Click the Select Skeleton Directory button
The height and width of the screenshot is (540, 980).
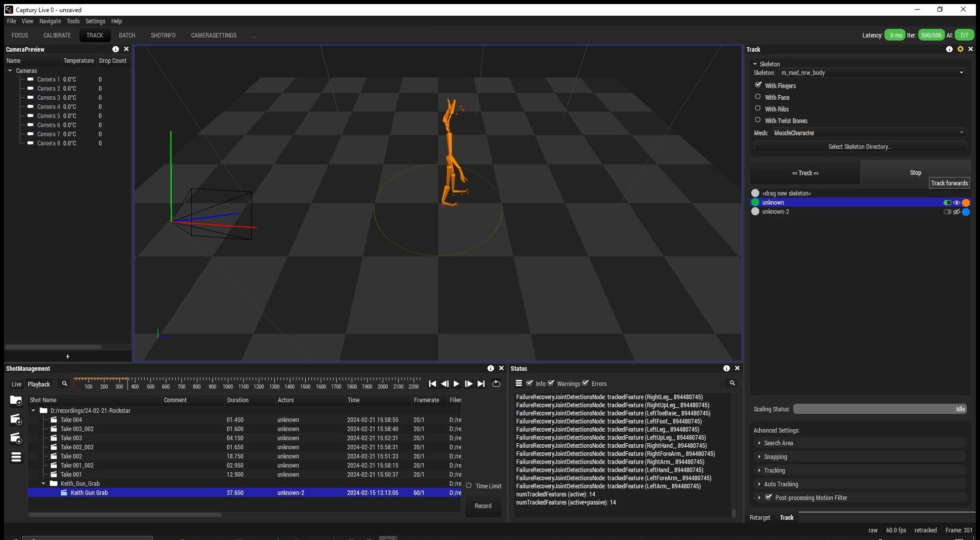pyautogui.click(x=860, y=147)
